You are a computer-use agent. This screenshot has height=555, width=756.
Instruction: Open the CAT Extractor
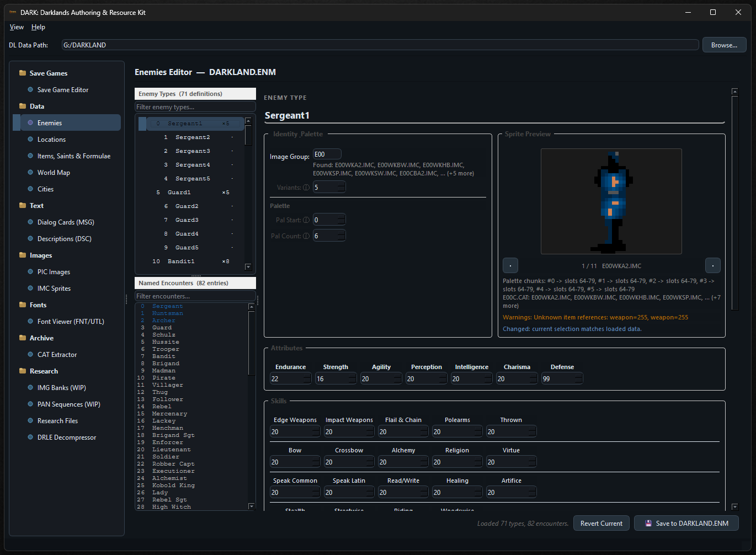click(x=57, y=355)
